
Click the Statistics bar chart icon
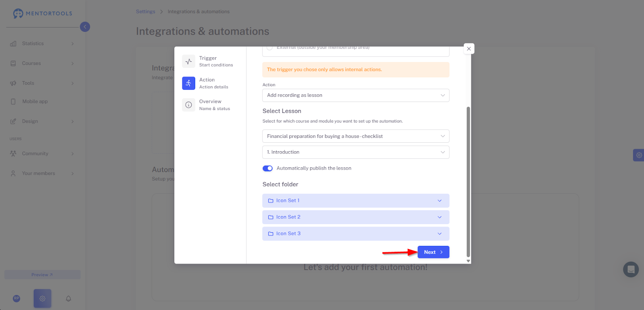click(13, 44)
